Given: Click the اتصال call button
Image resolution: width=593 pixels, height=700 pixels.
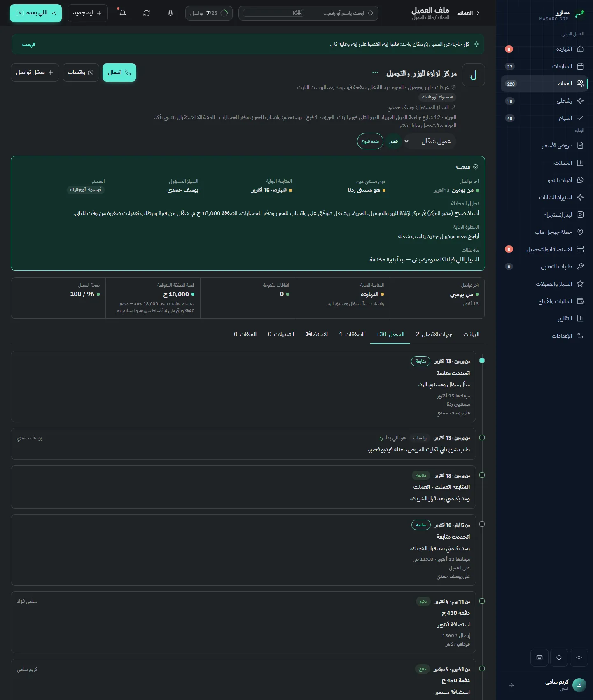Looking at the screenshot, I should click(x=119, y=72).
